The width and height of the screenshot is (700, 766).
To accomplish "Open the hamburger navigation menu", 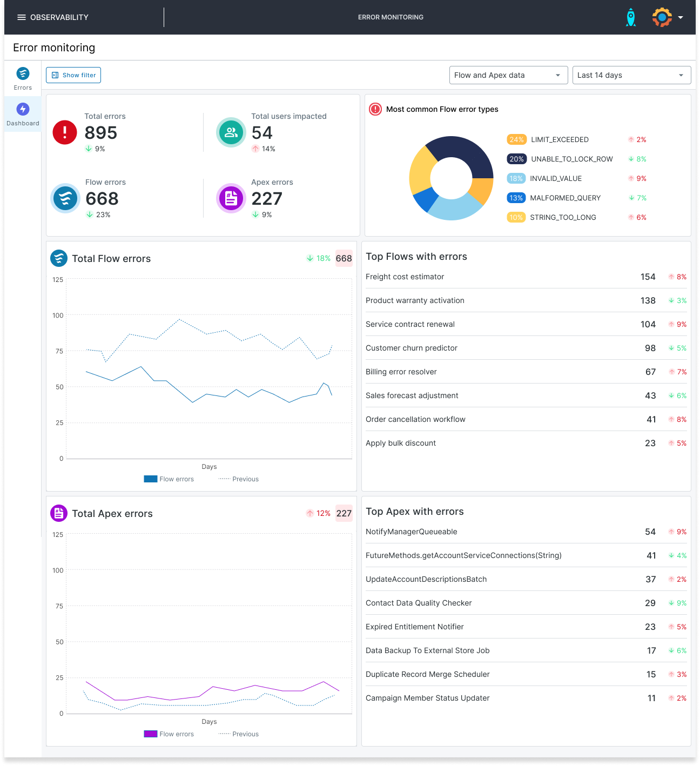I will pos(22,17).
